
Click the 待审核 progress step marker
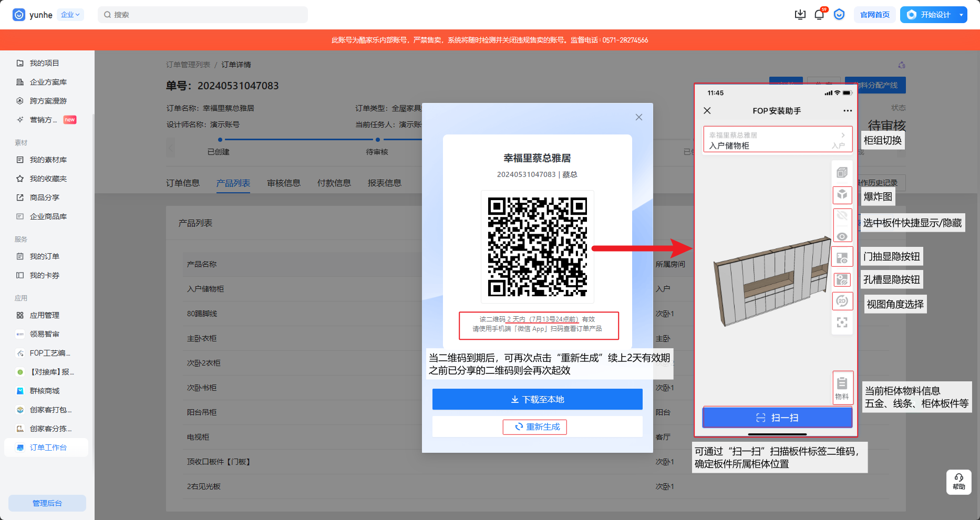click(377, 140)
